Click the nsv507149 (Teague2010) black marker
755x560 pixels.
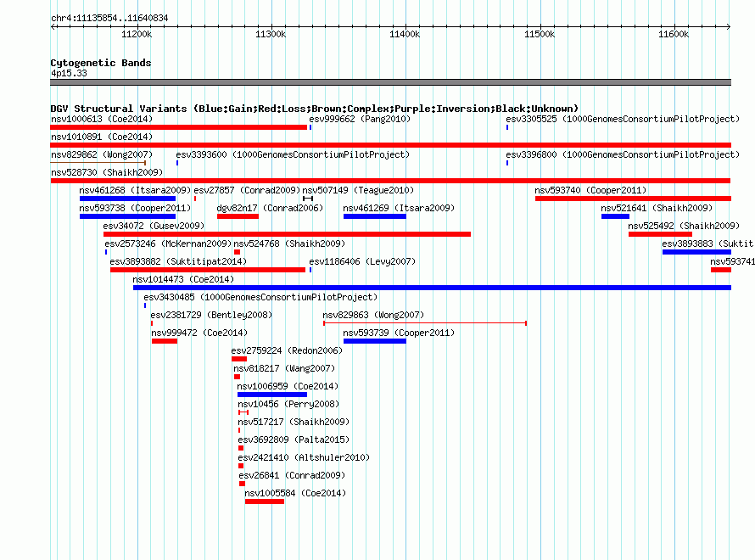click(x=308, y=199)
